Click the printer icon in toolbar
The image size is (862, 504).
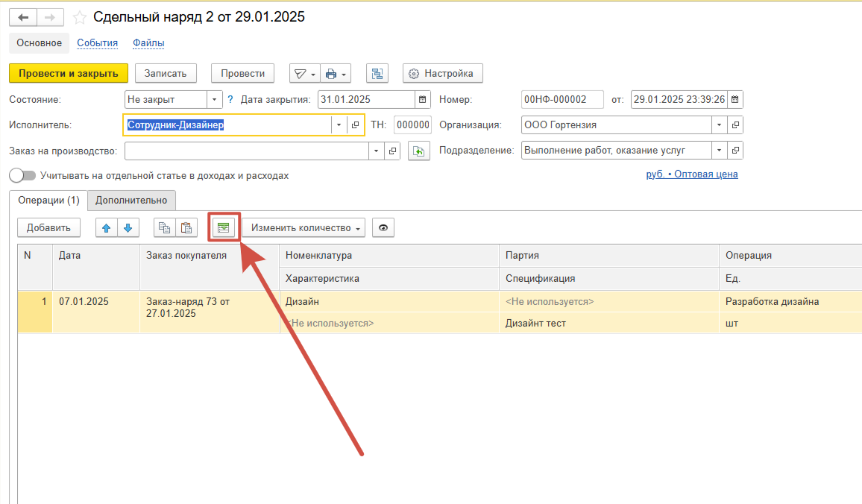pos(331,73)
